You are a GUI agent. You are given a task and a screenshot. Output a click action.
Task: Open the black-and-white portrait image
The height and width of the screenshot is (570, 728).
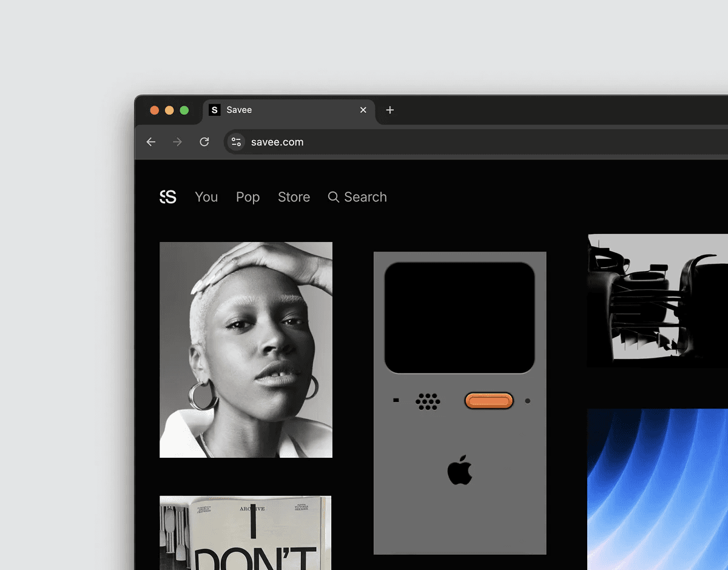246,350
